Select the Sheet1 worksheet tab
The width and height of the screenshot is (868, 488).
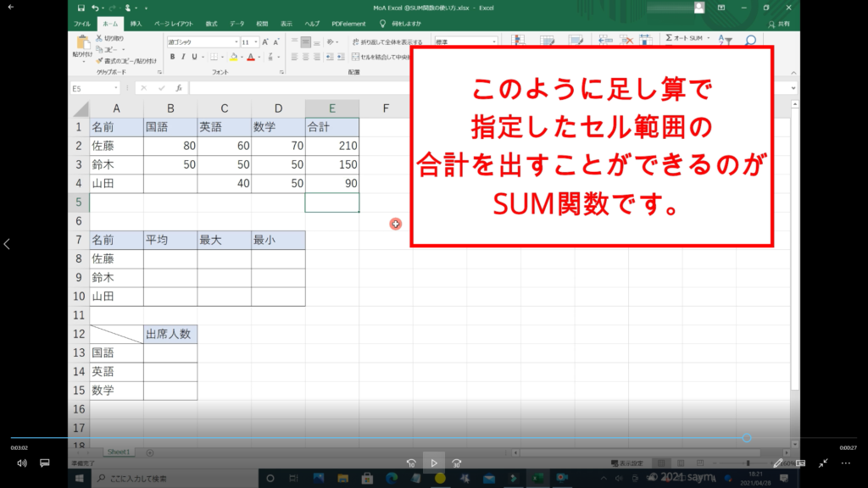click(118, 452)
